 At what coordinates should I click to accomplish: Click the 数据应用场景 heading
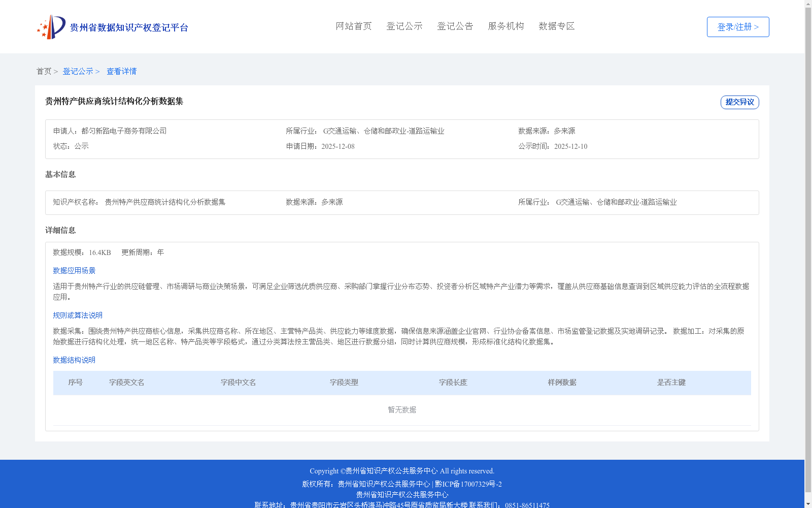tap(74, 271)
